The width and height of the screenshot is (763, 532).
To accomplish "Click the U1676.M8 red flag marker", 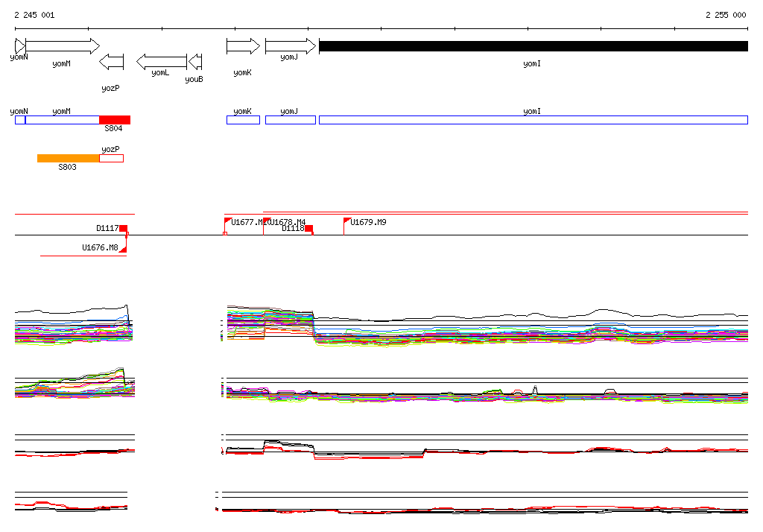I will (123, 249).
